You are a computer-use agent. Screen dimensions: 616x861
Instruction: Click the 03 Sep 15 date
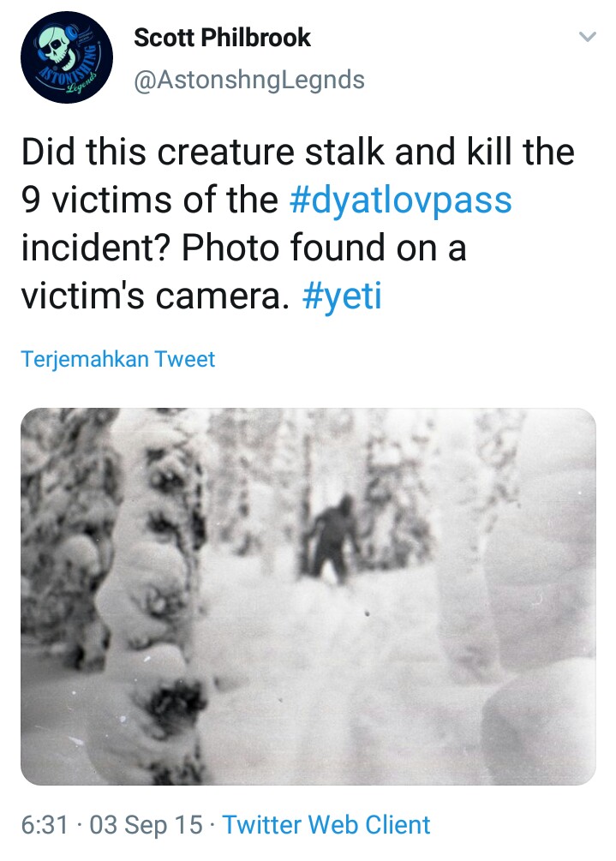147,825
